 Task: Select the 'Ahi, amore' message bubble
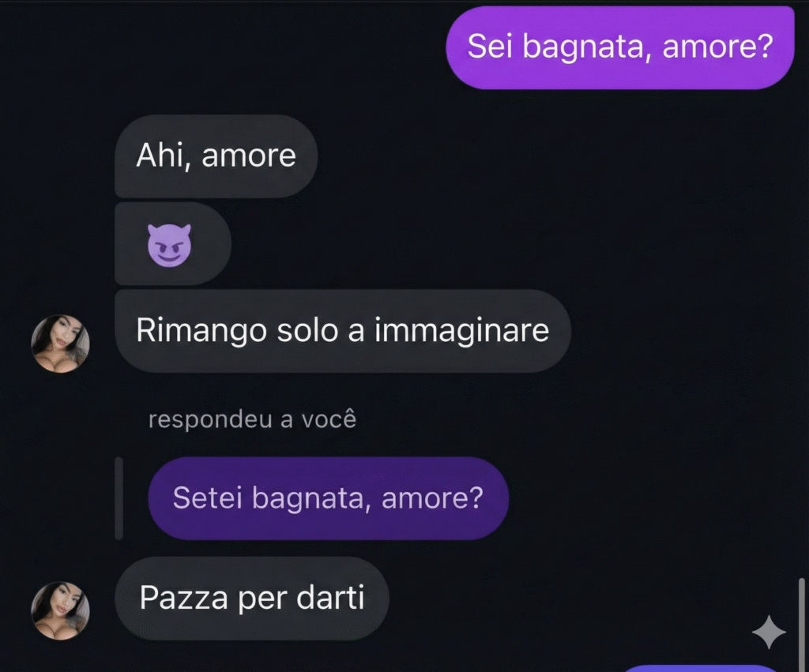[216, 156]
